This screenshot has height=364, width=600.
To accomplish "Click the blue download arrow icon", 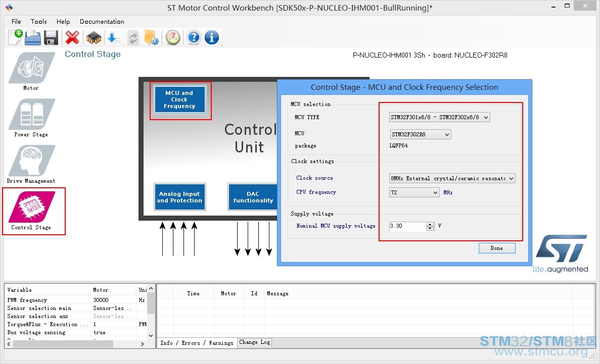I will click(114, 38).
